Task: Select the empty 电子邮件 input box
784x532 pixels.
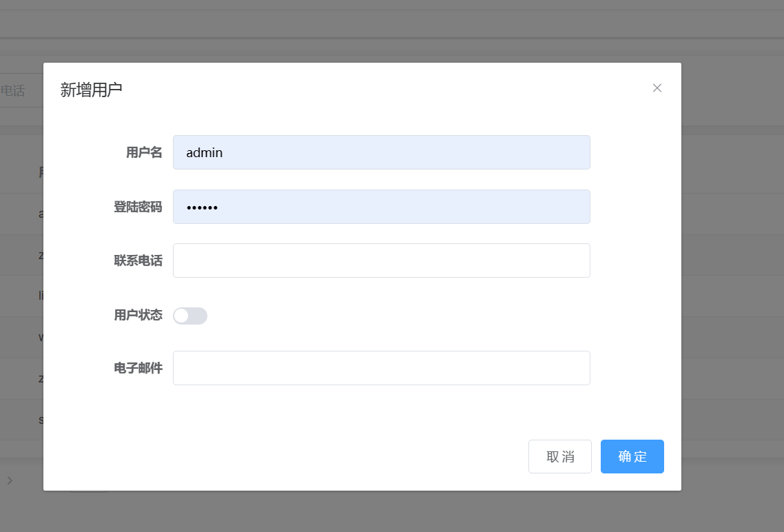Action: 381,368
